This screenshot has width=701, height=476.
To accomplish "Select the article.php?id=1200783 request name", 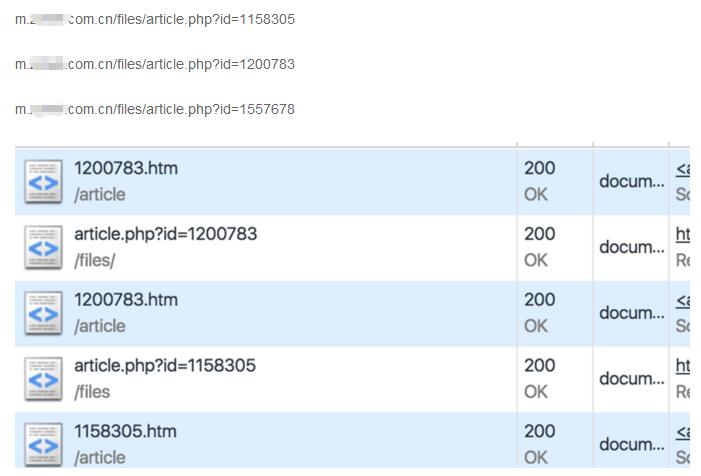I will point(165,234).
